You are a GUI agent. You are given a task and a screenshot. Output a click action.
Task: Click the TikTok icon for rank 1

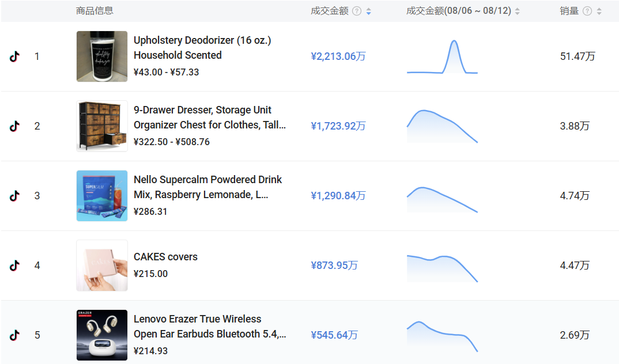(14, 56)
